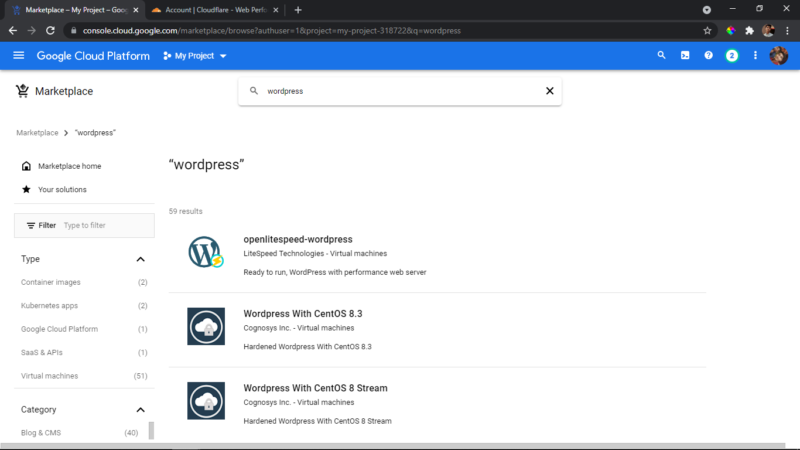Open openlitespeed-wordpress result
The image size is (800, 450).
point(298,239)
